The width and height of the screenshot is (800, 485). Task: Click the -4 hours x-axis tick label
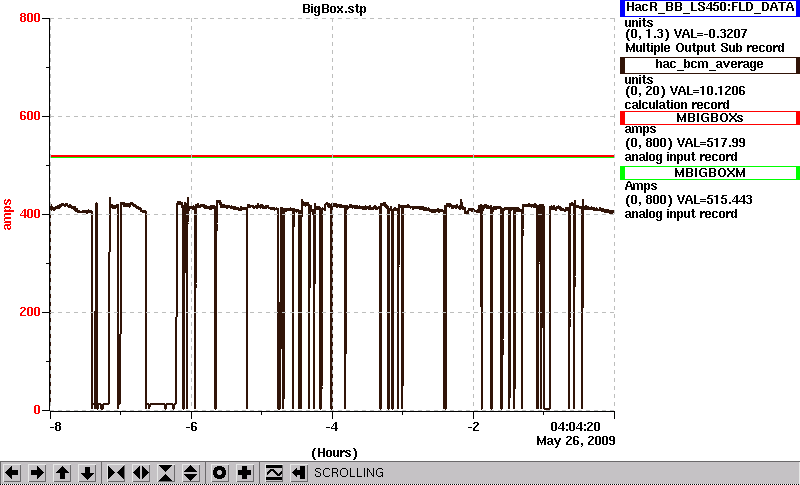[x=332, y=426]
